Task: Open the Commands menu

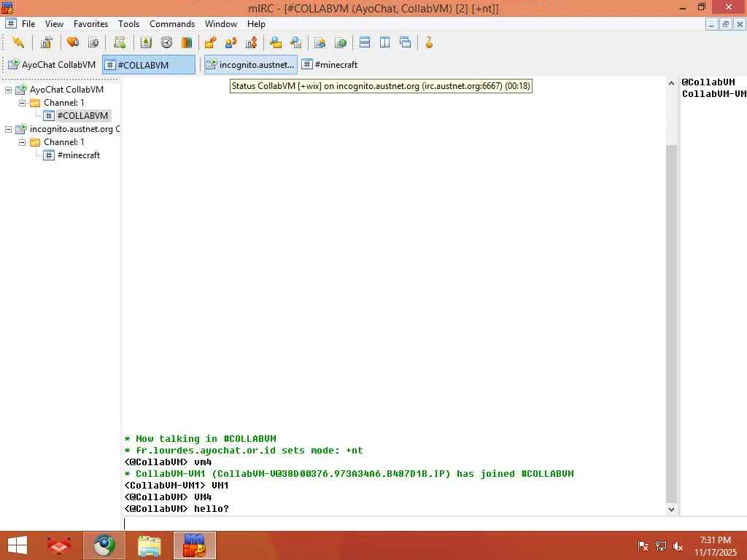Action: coord(172,24)
